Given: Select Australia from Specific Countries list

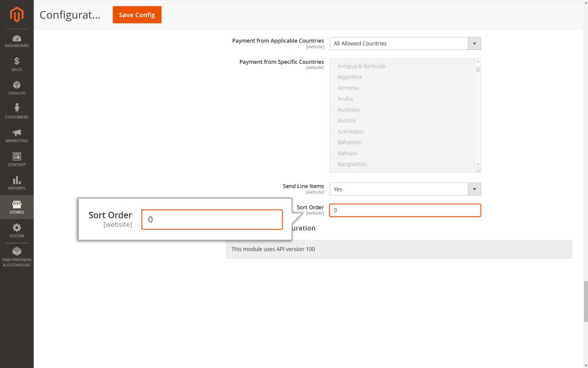Looking at the screenshot, I should tap(349, 109).
